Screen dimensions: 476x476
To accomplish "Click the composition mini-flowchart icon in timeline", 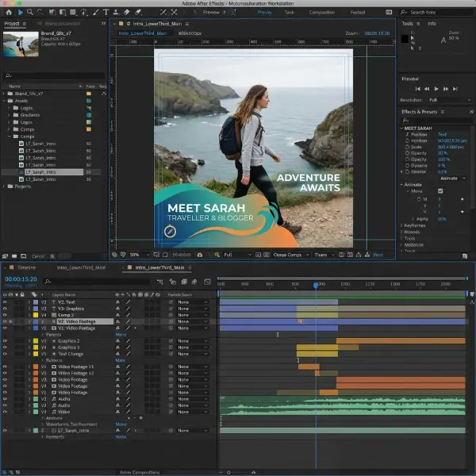I will tap(160, 282).
